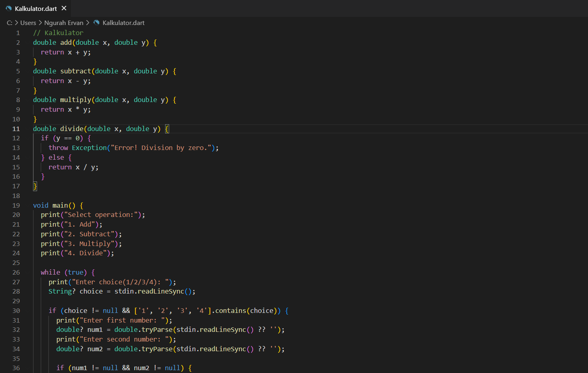Click line number 30 in the gutter

pos(16,310)
